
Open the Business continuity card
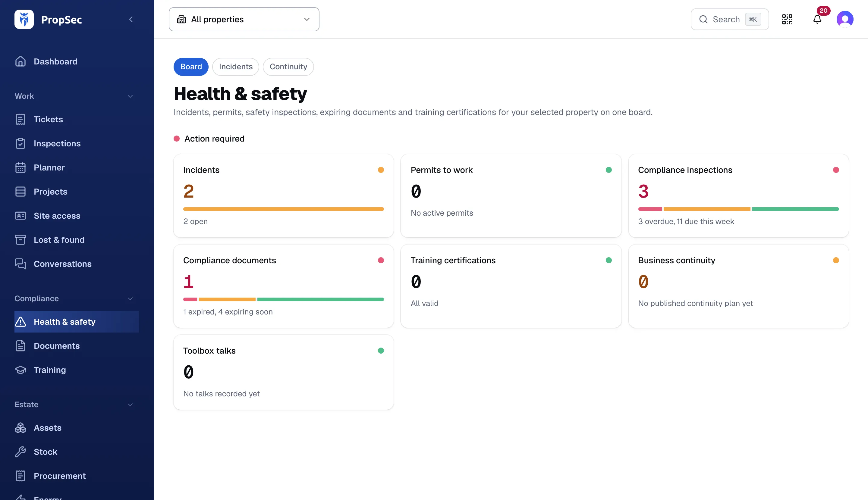pos(738,286)
